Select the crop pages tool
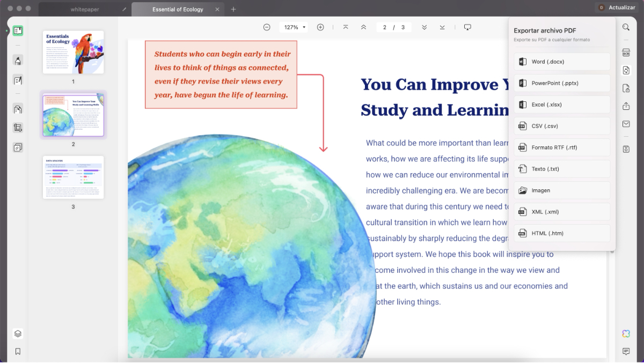Image resolution: width=644 pixels, height=363 pixels. coord(18,128)
